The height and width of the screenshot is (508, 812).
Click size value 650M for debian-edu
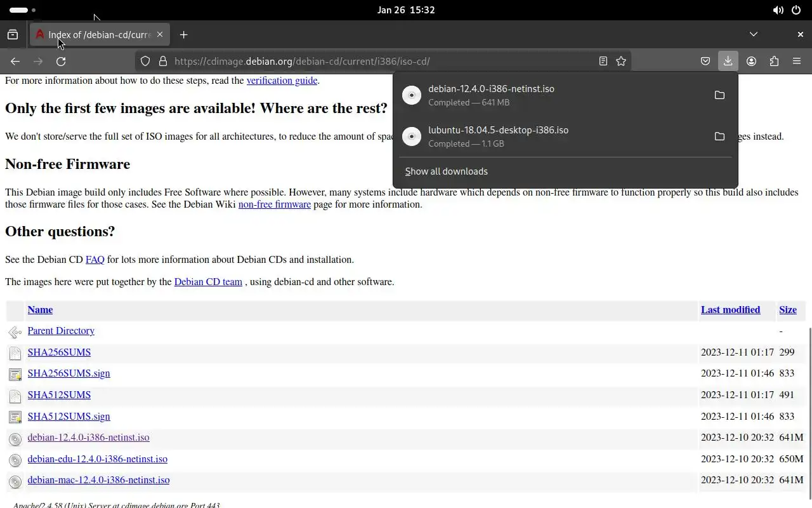[791, 459]
